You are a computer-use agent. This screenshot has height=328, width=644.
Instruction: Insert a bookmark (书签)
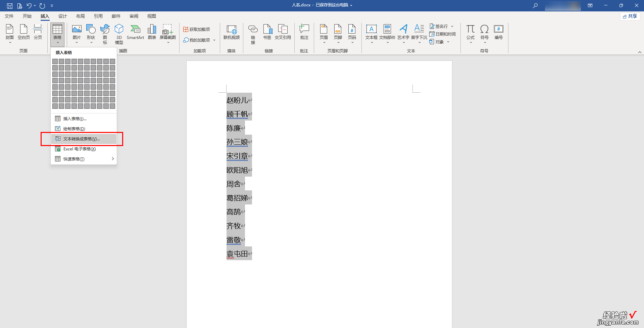pos(267,32)
